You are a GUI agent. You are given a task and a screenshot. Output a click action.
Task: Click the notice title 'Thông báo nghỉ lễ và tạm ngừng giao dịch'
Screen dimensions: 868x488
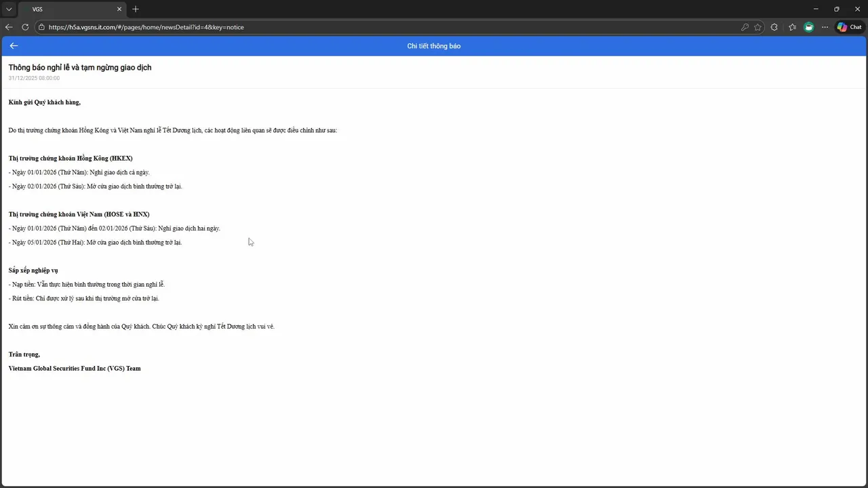pos(80,67)
